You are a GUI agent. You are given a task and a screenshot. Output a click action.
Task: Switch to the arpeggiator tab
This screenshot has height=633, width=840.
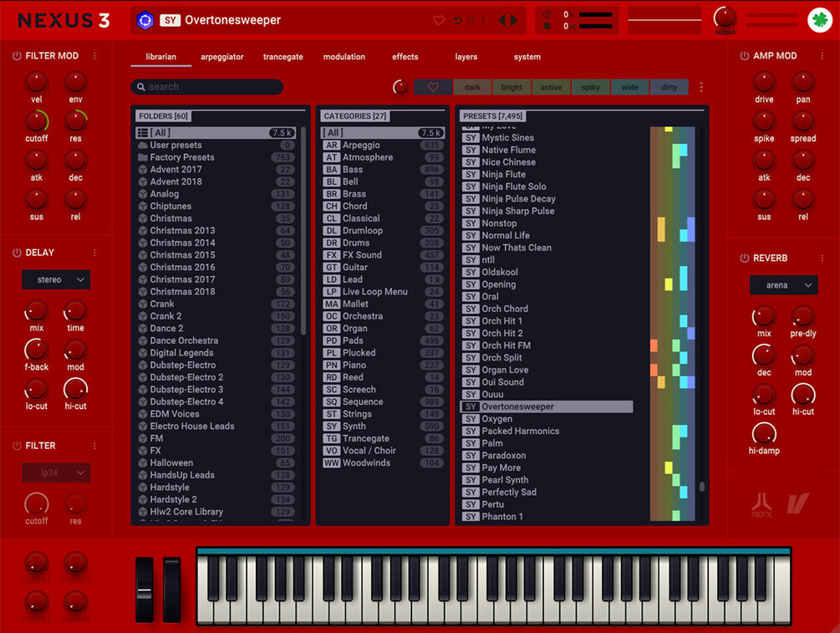pos(221,57)
